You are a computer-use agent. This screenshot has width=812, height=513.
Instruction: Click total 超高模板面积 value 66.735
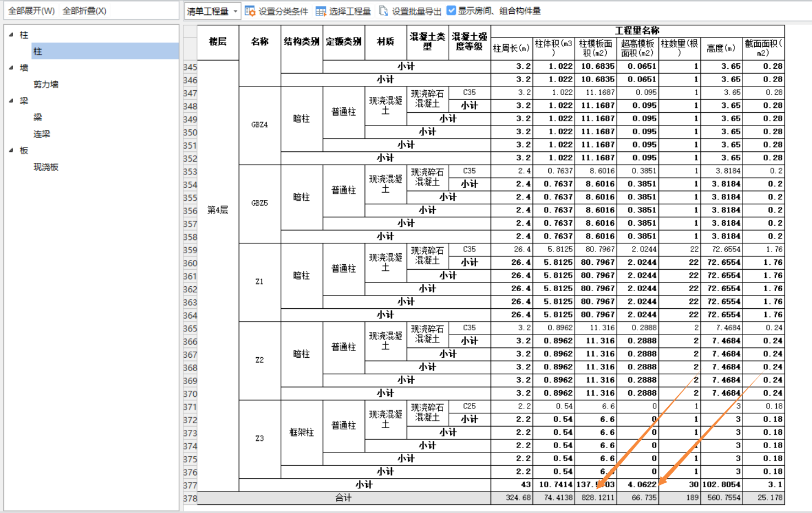pos(637,498)
